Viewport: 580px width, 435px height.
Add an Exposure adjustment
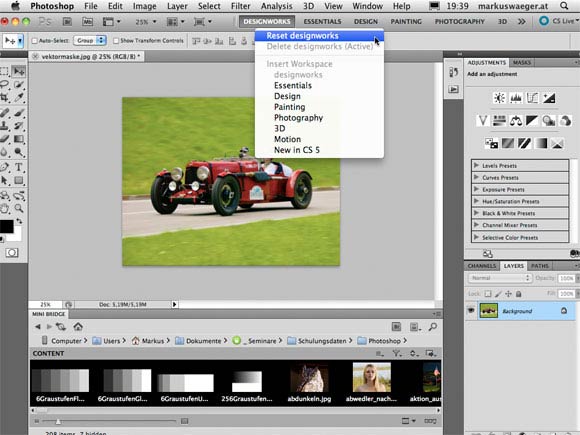pyautogui.click(x=549, y=98)
